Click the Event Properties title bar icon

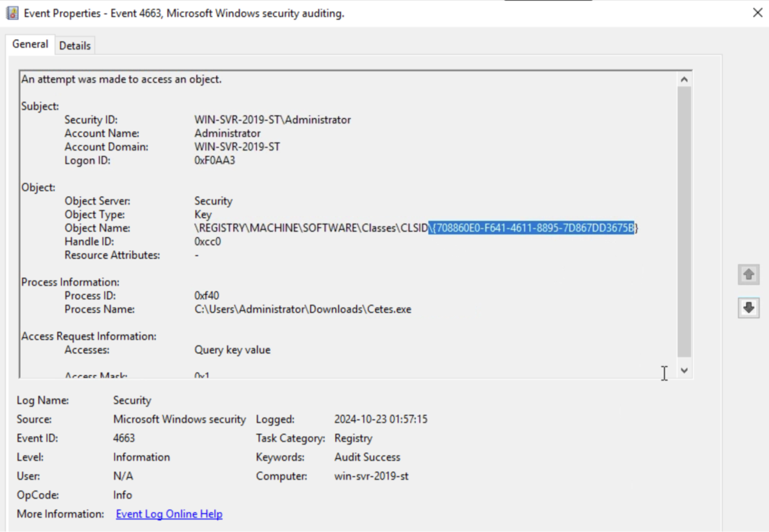[12, 13]
